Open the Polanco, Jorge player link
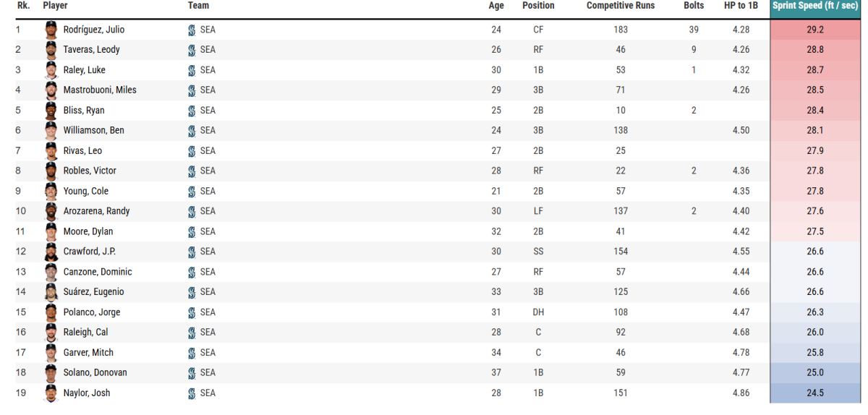The height and width of the screenshot is (415, 868). (92, 312)
